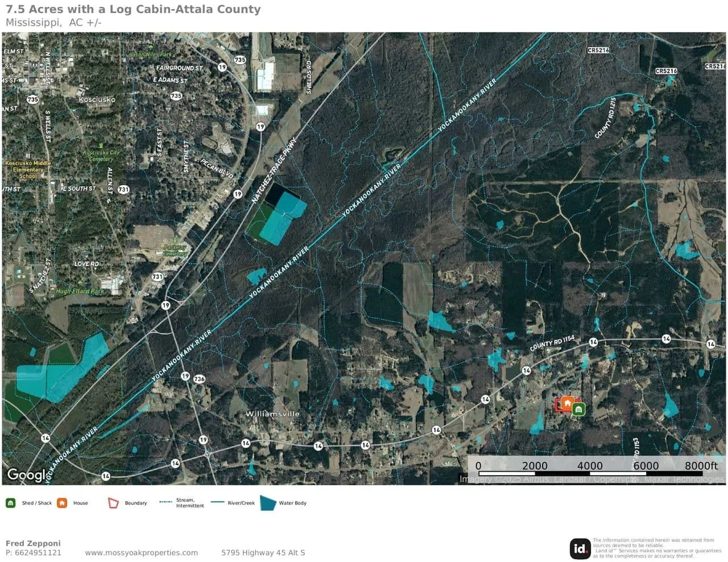Click the Water Body legend swatch
The image size is (728, 562).
(x=268, y=503)
